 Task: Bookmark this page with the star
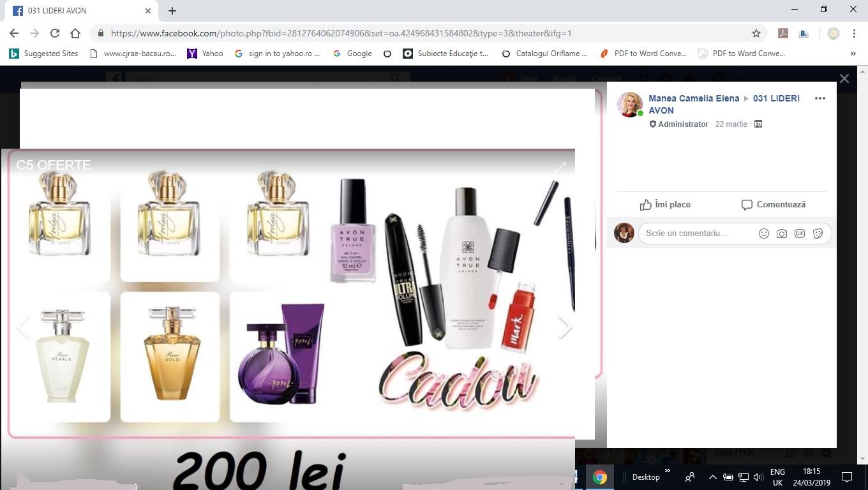(756, 33)
